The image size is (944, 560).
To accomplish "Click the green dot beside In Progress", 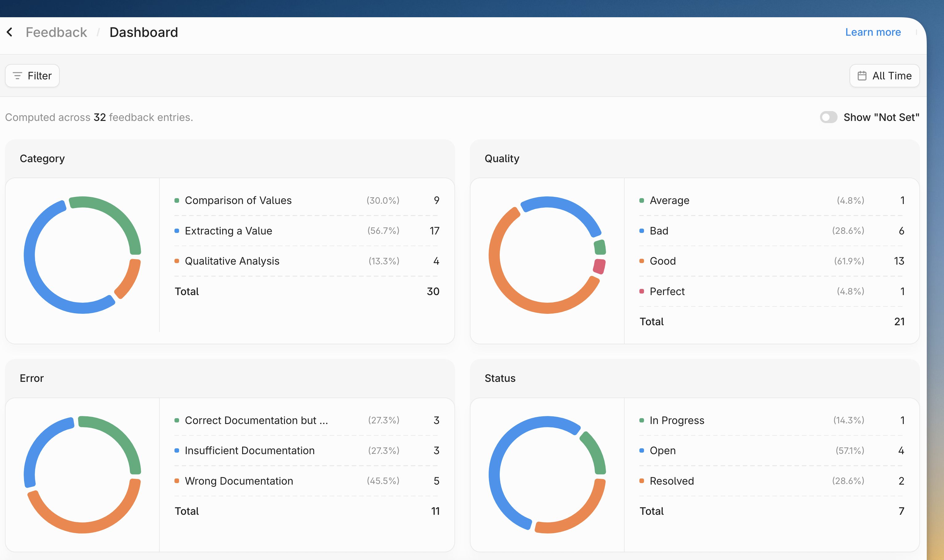I will [642, 420].
